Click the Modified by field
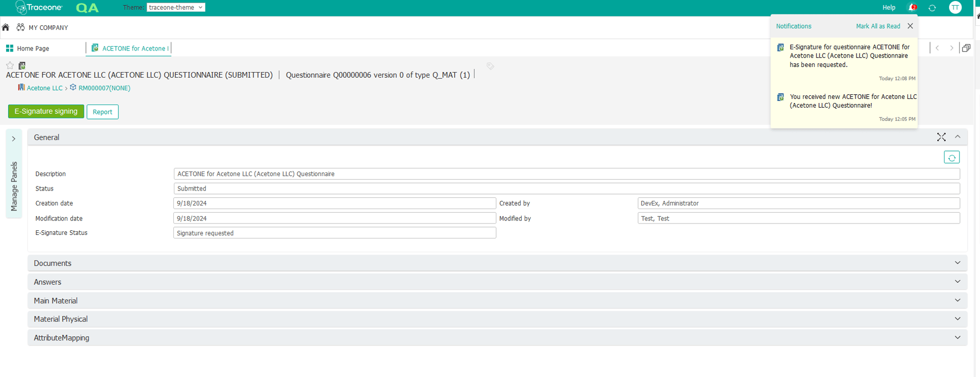Image resolution: width=980 pixels, height=377 pixels. click(798, 218)
